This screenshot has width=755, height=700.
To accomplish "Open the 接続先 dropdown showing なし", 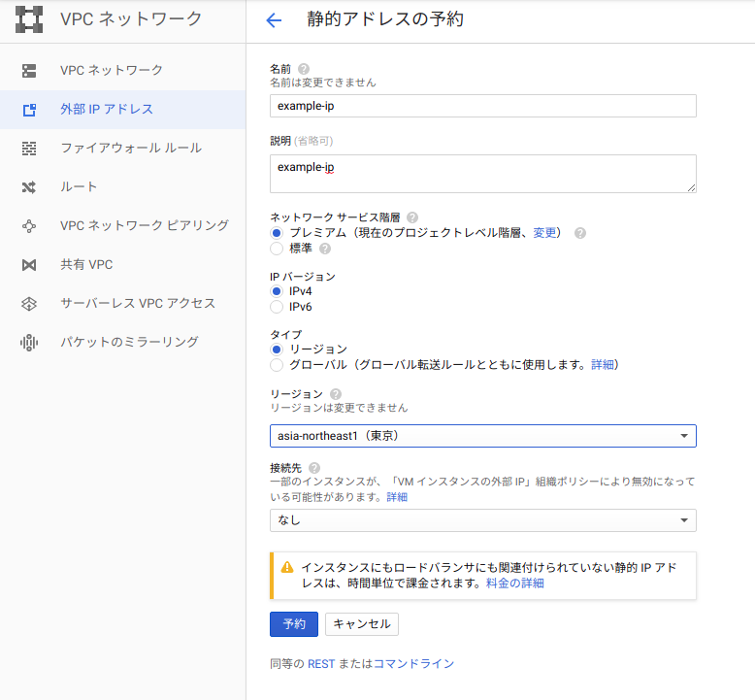I will 483,520.
